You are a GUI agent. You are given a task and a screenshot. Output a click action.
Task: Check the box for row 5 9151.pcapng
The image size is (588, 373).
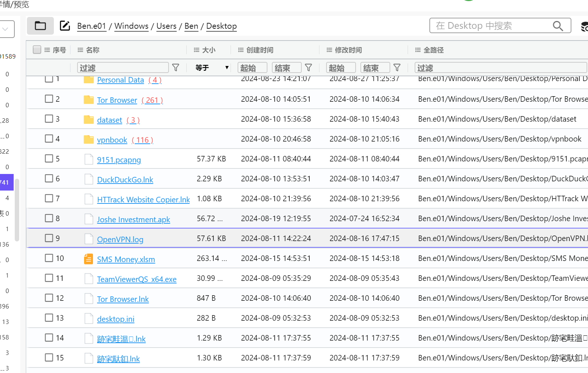(x=49, y=158)
